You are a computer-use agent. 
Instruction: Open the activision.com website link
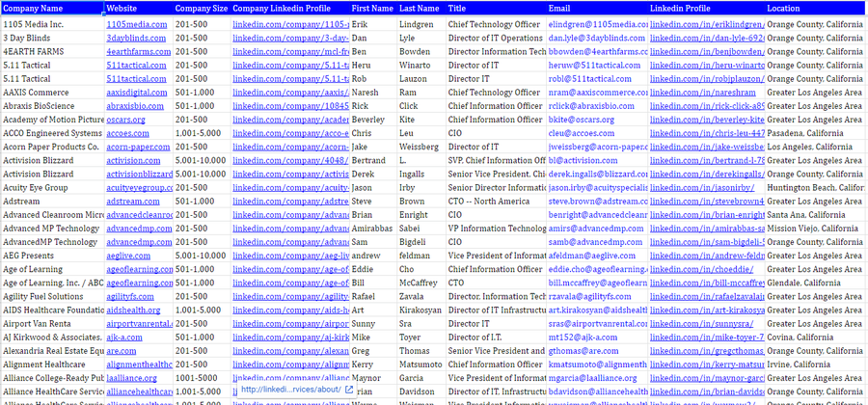pyautogui.click(x=133, y=160)
